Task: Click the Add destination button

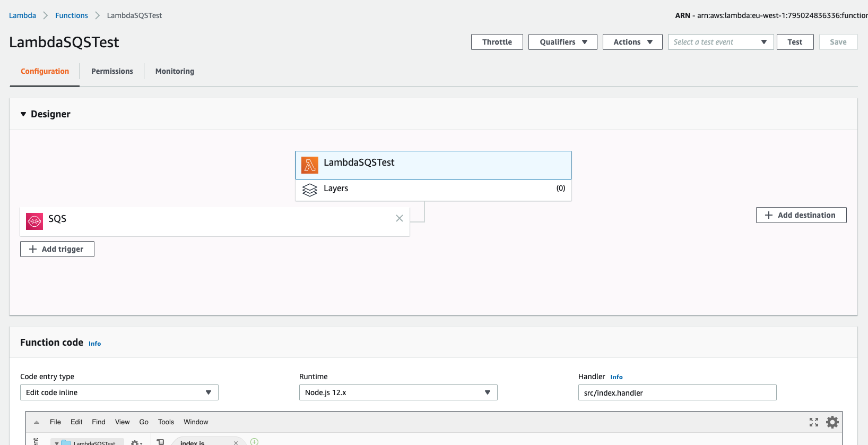Action: pyautogui.click(x=801, y=215)
